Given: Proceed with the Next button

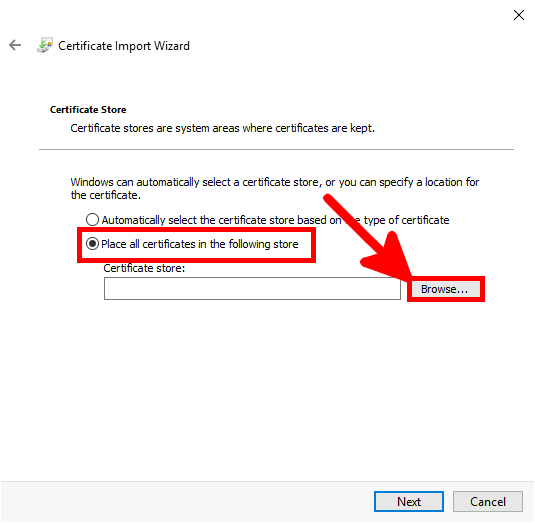Looking at the screenshot, I should point(409,502).
